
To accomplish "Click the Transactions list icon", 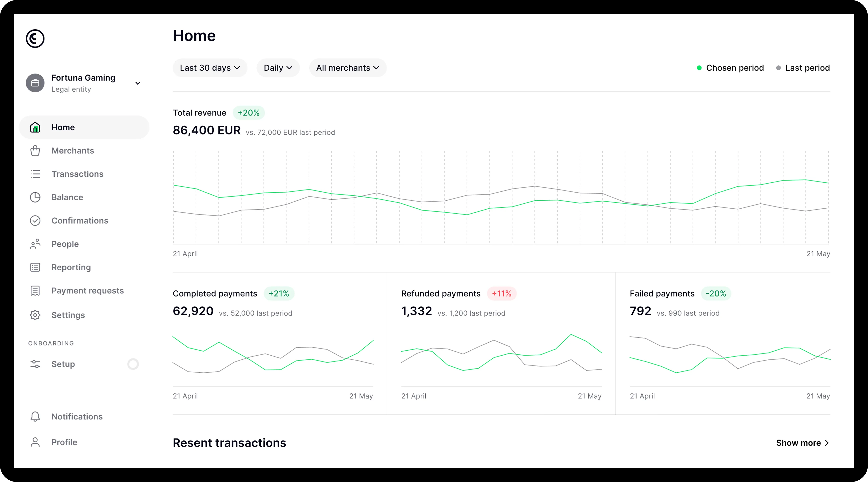I will (35, 174).
